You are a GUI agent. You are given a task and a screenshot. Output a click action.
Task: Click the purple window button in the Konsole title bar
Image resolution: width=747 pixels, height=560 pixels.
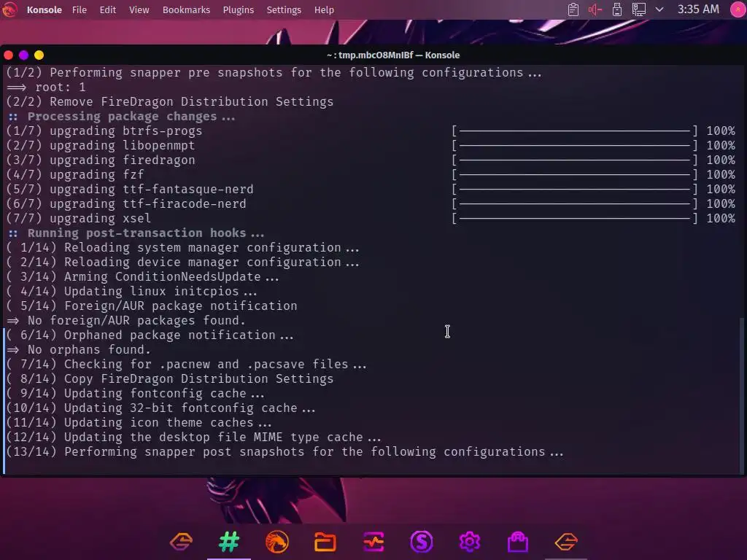pos(23,55)
